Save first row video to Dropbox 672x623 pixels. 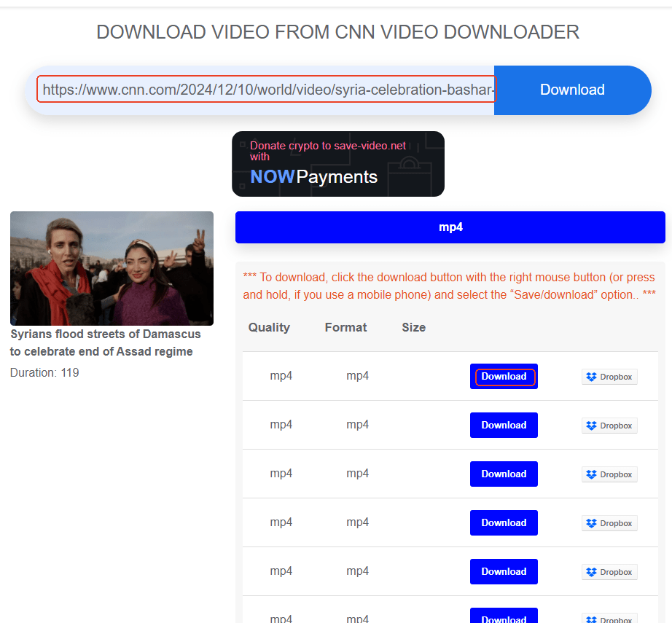click(x=609, y=377)
